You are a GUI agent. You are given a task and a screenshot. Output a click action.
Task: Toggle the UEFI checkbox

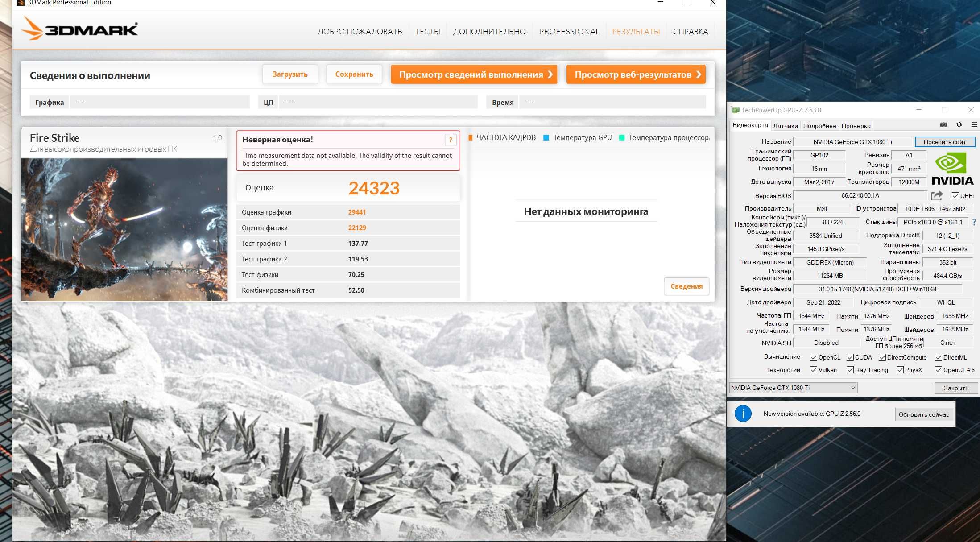tap(955, 196)
